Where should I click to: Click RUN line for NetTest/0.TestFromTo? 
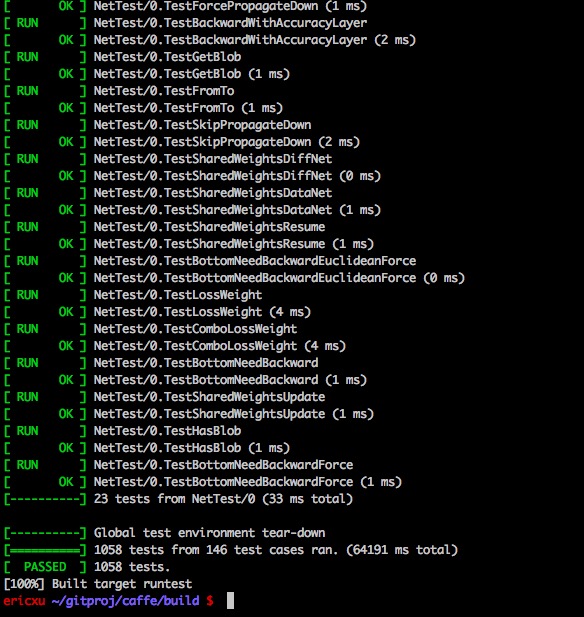[x=119, y=91]
